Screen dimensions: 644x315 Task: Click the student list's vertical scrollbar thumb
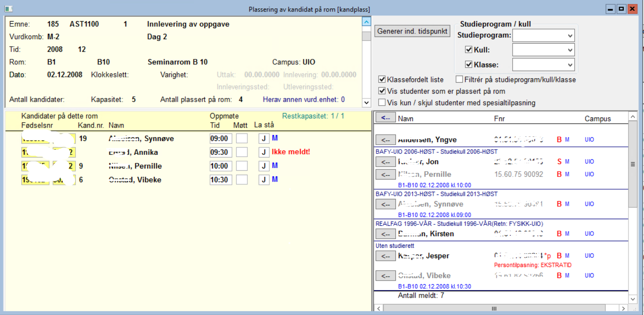(x=633, y=164)
